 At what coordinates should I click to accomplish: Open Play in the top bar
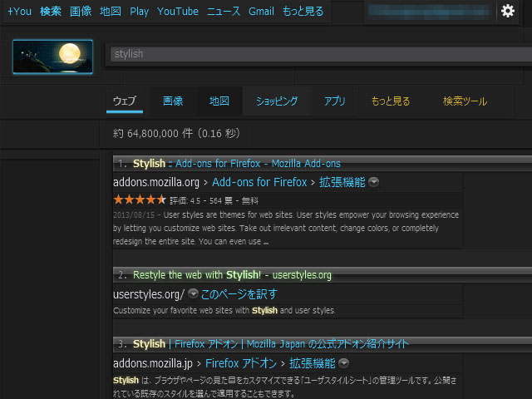[139, 12]
